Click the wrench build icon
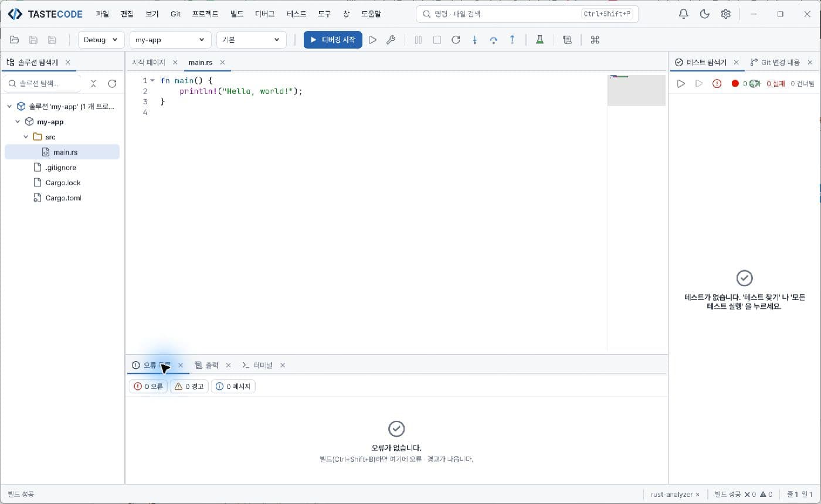The height and width of the screenshot is (504, 821). (391, 40)
